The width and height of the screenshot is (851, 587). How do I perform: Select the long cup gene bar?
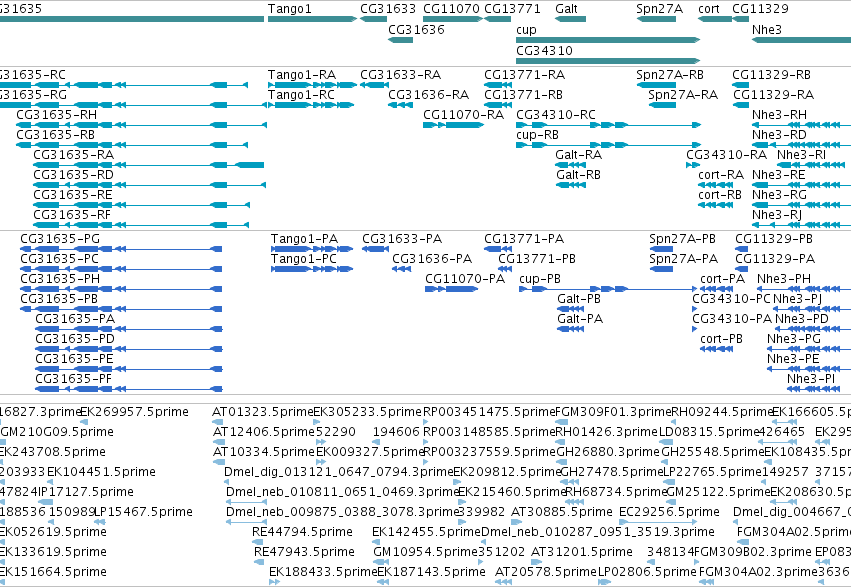[x=608, y=40]
